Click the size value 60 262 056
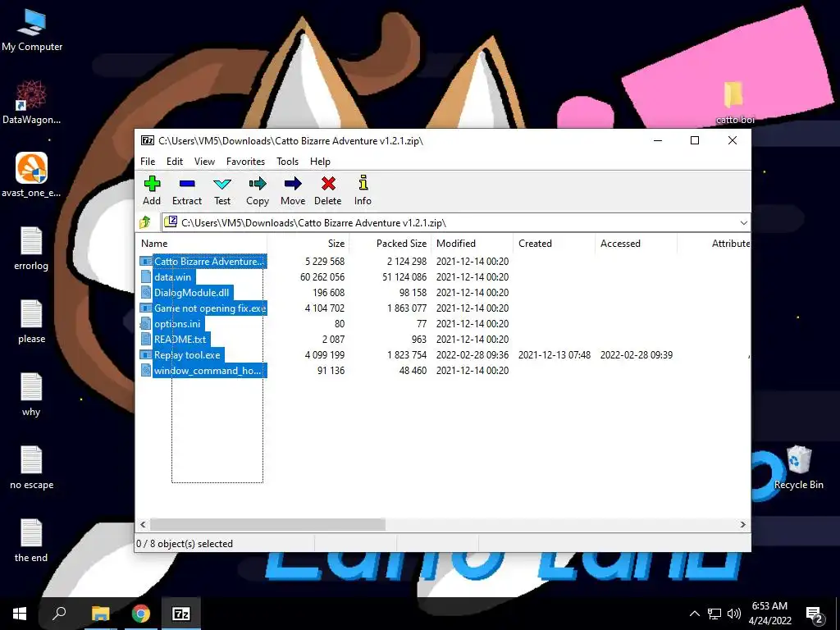The height and width of the screenshot is (630, 840). (x=322, y=277)
